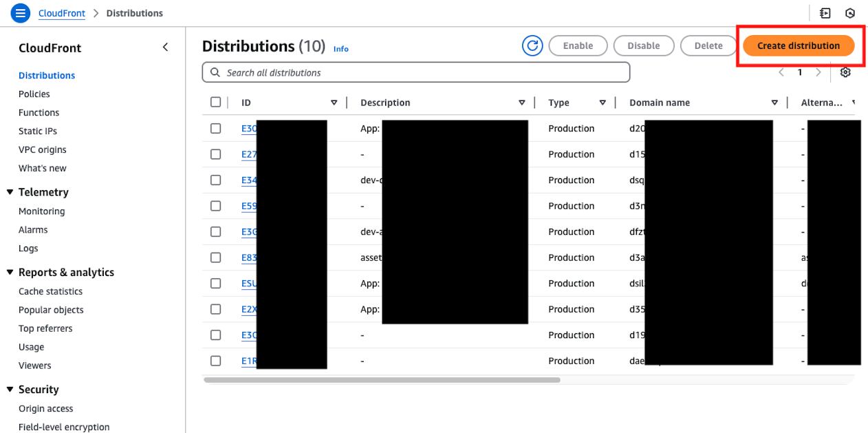Open Usage report

click(x=32, y=348)
